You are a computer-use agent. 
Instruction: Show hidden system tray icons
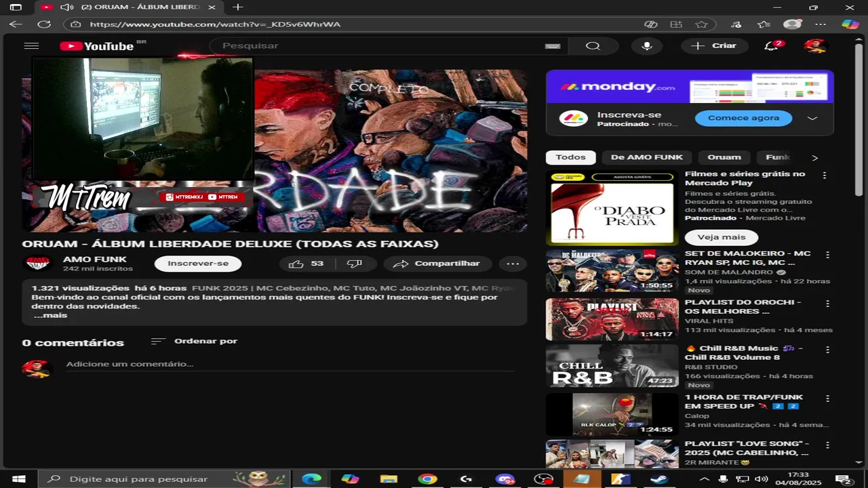pyautogui.click(x=705, y=479)
